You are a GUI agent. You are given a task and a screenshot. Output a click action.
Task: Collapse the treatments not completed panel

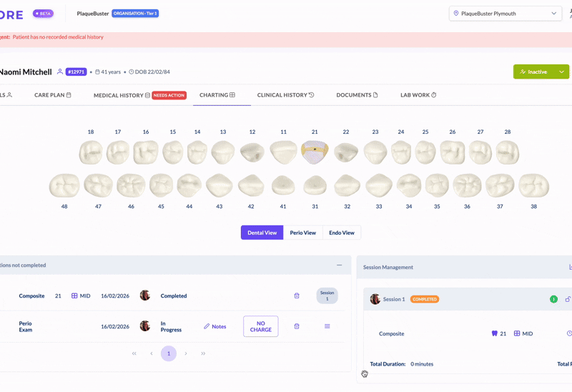pyautogui.click(x=340, y=265)
